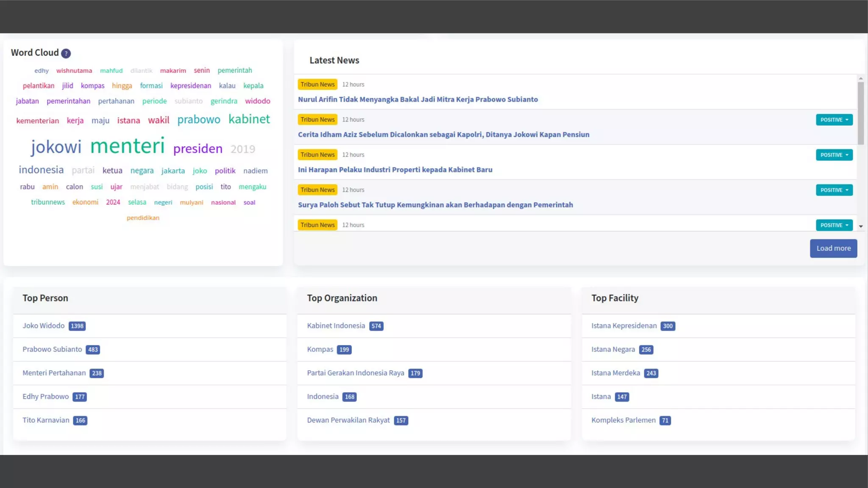Click Kabinet Indonesia organization link

pos(336,326)
